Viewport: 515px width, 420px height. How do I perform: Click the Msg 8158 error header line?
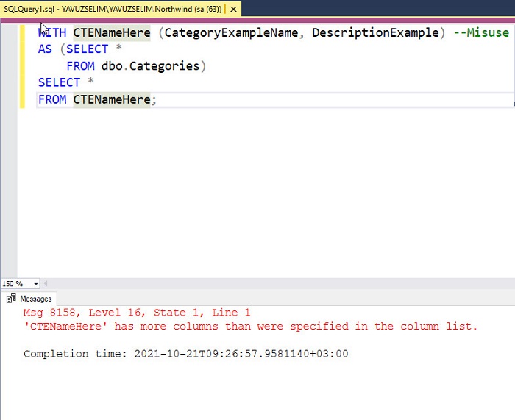pyautogui.click(x=137, y=313)
